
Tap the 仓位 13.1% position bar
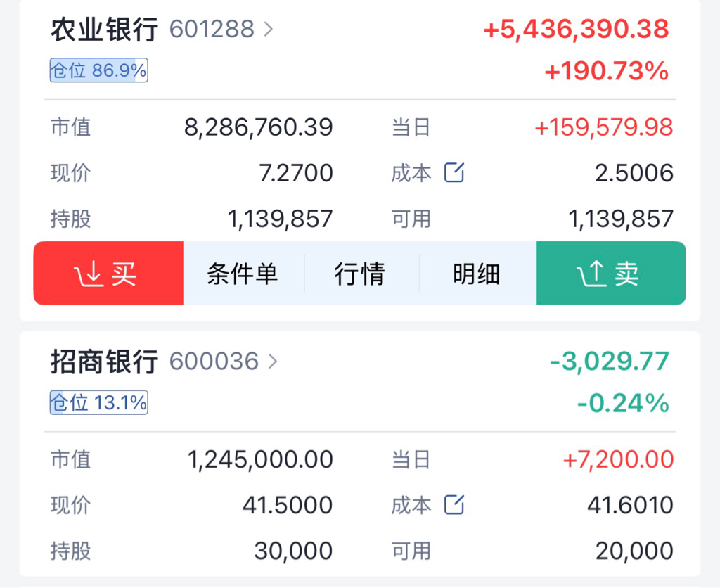[98, 402]
